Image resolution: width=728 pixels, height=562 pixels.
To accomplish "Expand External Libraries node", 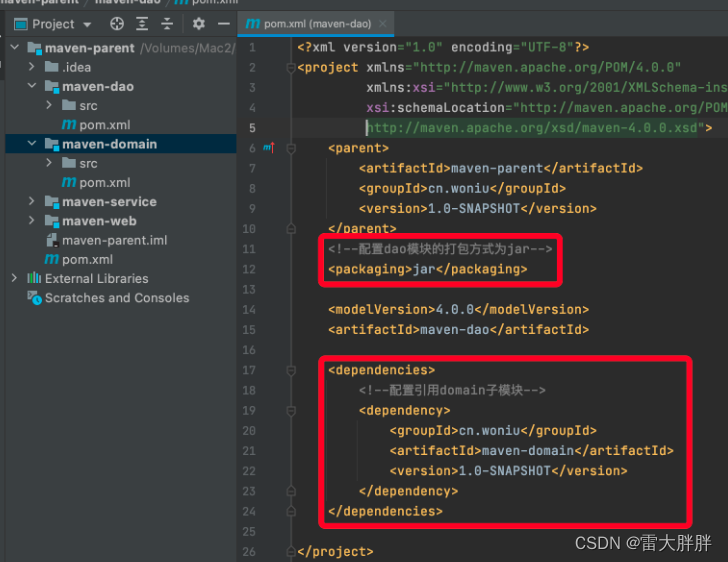I will [14, 278].
